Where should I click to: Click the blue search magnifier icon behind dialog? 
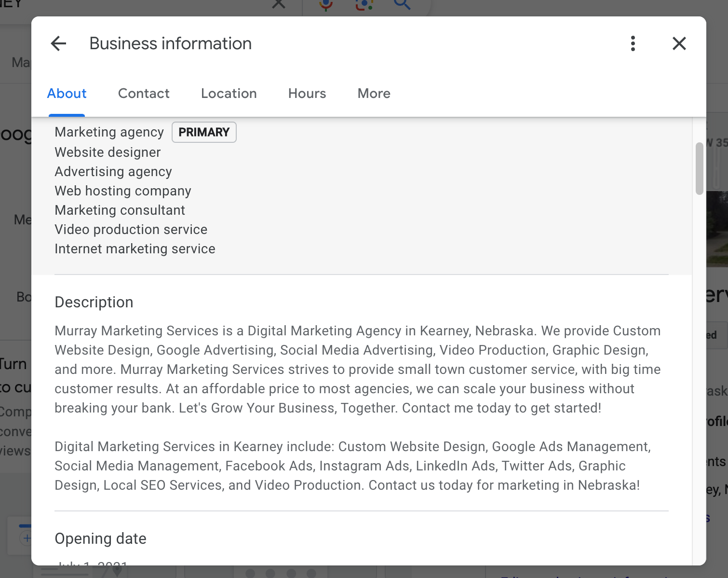pyautogui.click(x=402, y=4)
